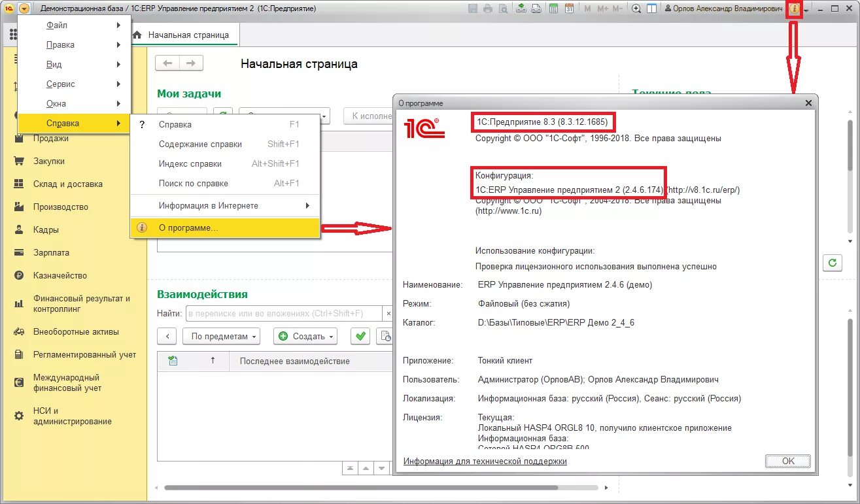Choose Содержание справки in the submenu
This screenshot has height=504, width=860.
(225, 144)
